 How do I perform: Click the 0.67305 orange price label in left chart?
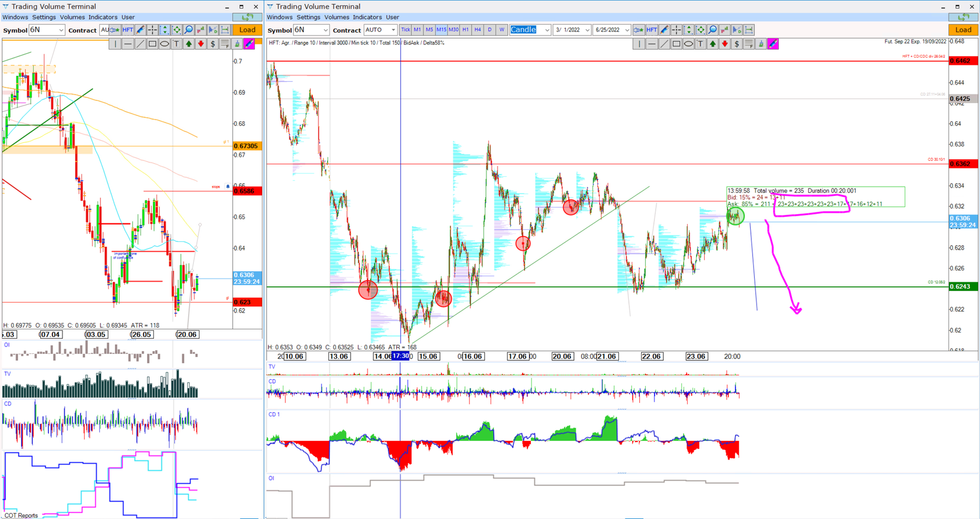246,146
